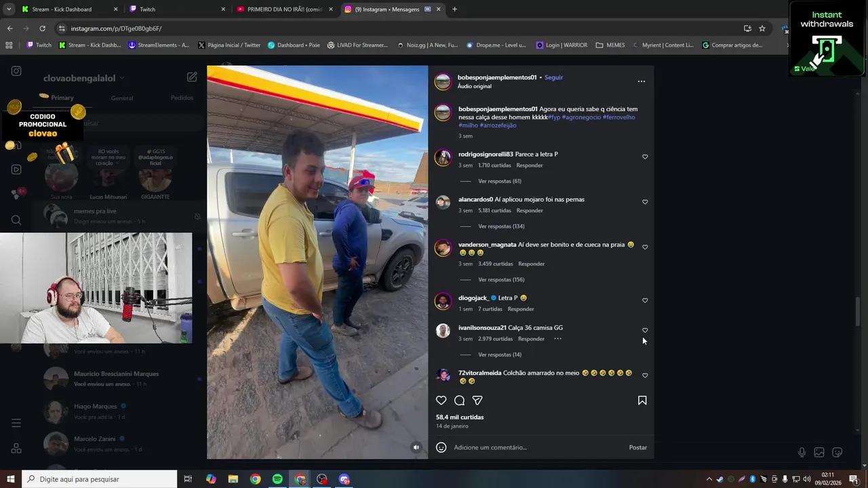The width and height of the screenshot is (868, 488).
Task: Open StreamElements bookmark
Action: point(158,45)
